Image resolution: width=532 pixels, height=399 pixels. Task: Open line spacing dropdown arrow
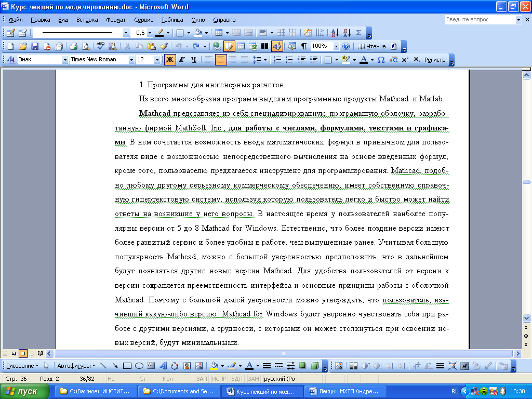[265, 60]
